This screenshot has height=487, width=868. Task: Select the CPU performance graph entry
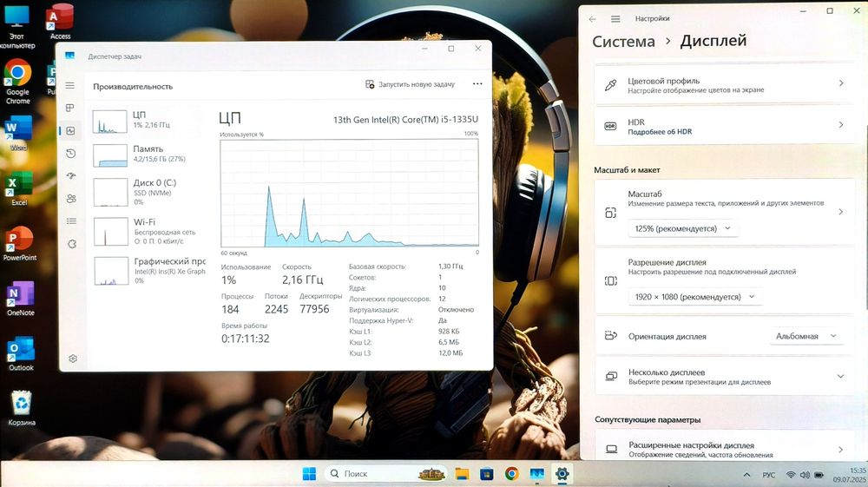point(147,121)
